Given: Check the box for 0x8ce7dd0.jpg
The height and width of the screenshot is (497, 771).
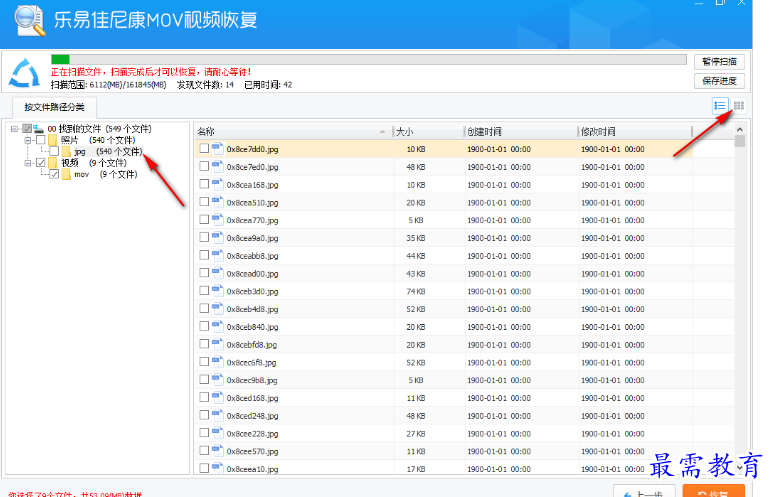Looking at the screenshot, I should tap(204, 148).
